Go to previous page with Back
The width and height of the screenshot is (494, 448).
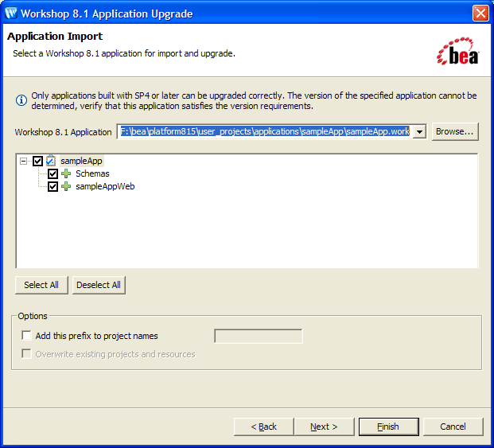tap(263, 427)
